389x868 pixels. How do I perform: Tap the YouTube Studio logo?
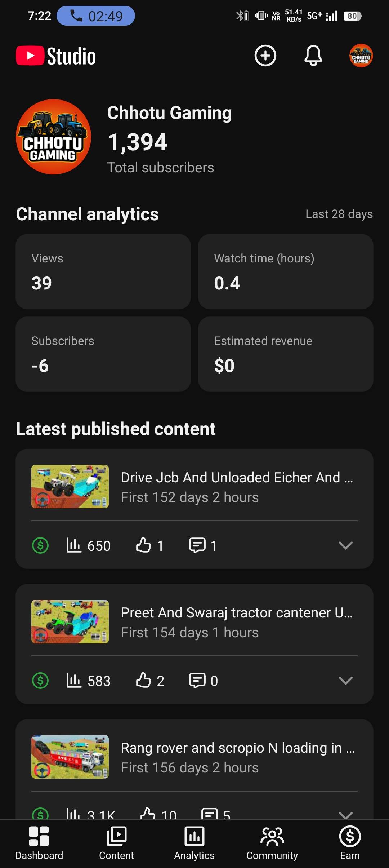(x=56, y=56)
